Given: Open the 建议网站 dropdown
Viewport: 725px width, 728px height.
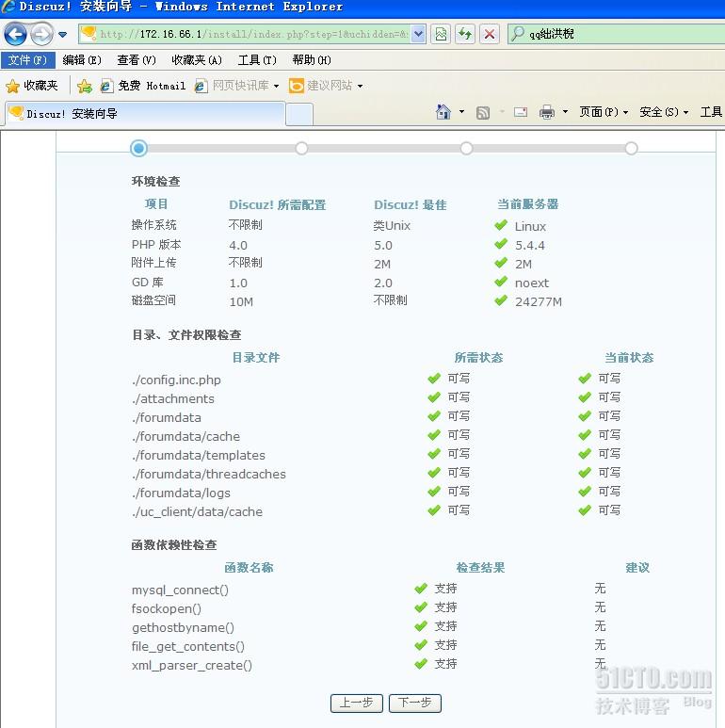Looking at the screenshot, I should click(326, 86).
